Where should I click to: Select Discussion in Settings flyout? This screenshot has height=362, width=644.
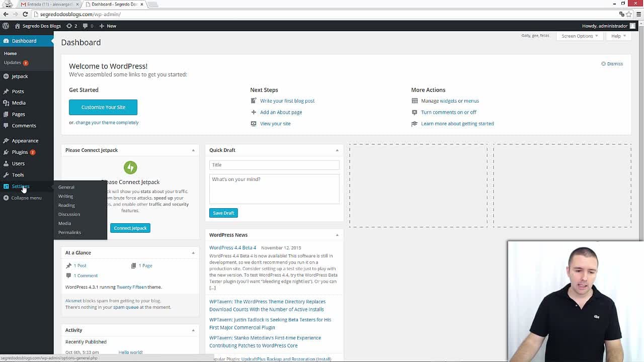(69, 214)
